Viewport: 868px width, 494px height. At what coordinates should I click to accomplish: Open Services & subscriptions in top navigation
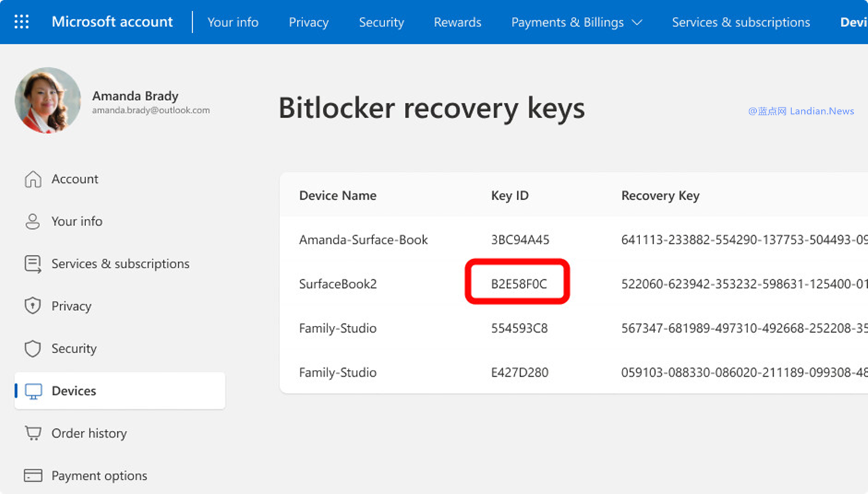pos(741,22)
